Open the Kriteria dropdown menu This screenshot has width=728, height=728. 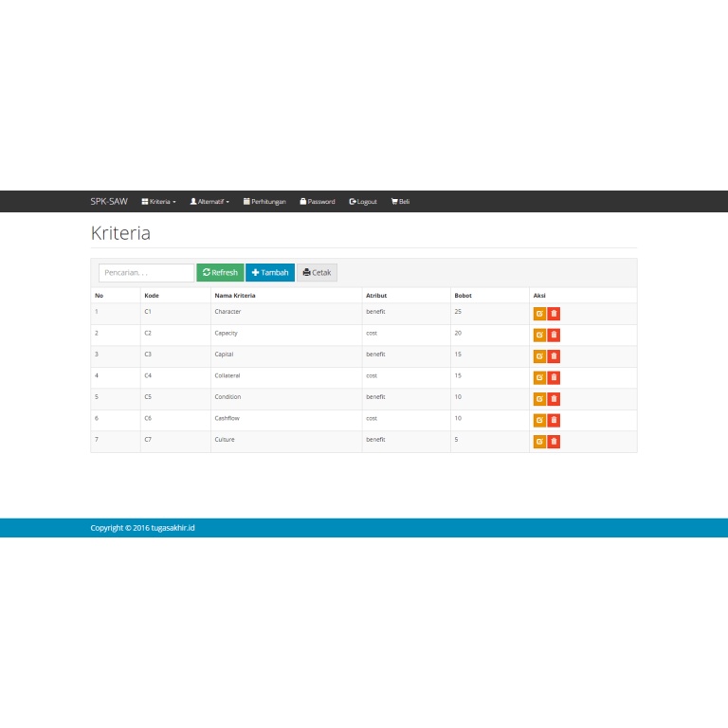click(x=159, y=202)
